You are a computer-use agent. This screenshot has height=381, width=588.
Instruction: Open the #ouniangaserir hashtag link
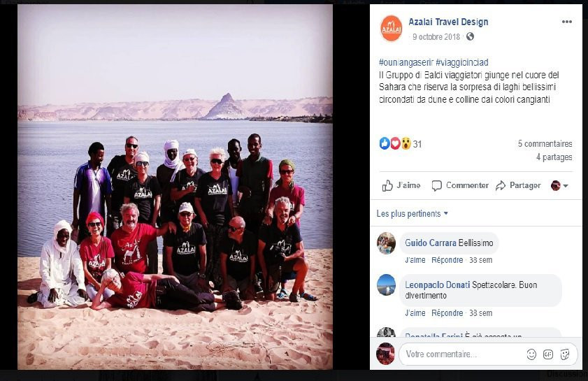point(406,62)
